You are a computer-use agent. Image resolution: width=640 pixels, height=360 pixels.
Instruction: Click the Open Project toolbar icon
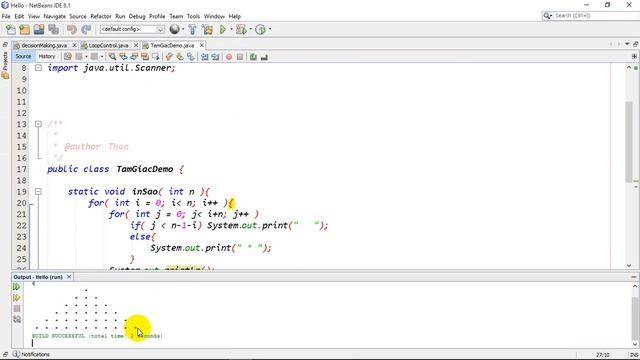pyautogui.click(x=39, y=29)
